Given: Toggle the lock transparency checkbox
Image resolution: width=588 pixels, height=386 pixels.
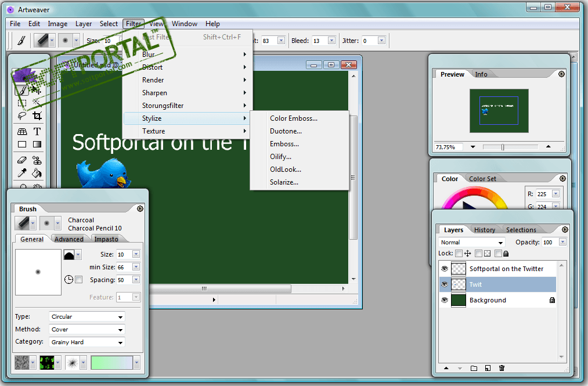Looking at the screenshot, I should pos(478,254).
